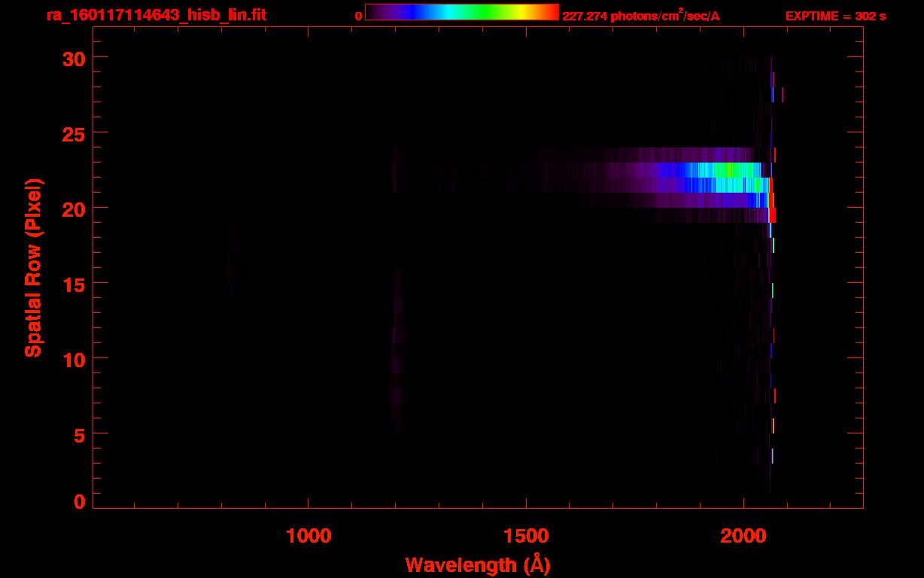Click the x-axis tick label 1000

tap(309, 536)
